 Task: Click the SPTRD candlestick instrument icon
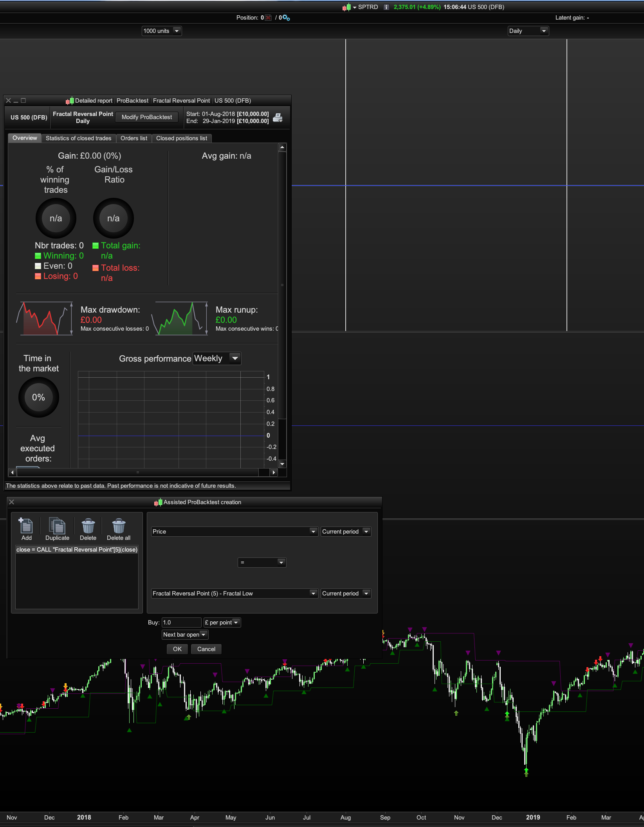point(346,7)
